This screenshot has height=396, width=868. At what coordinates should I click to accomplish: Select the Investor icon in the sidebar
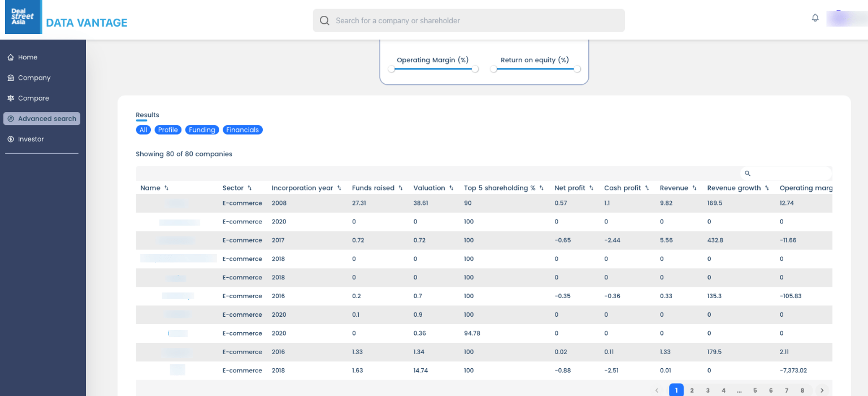(x=10, y=139)
